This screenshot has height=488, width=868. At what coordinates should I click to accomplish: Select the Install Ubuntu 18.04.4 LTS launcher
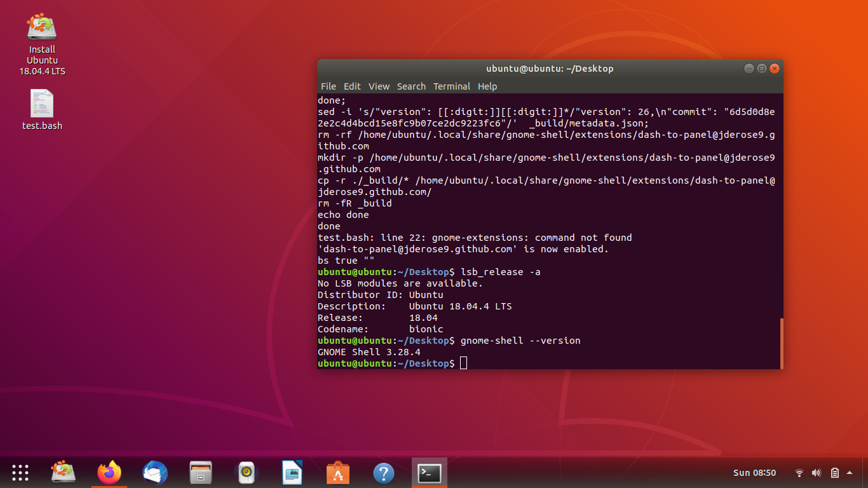pyautogui.click(x=42, y=38)
